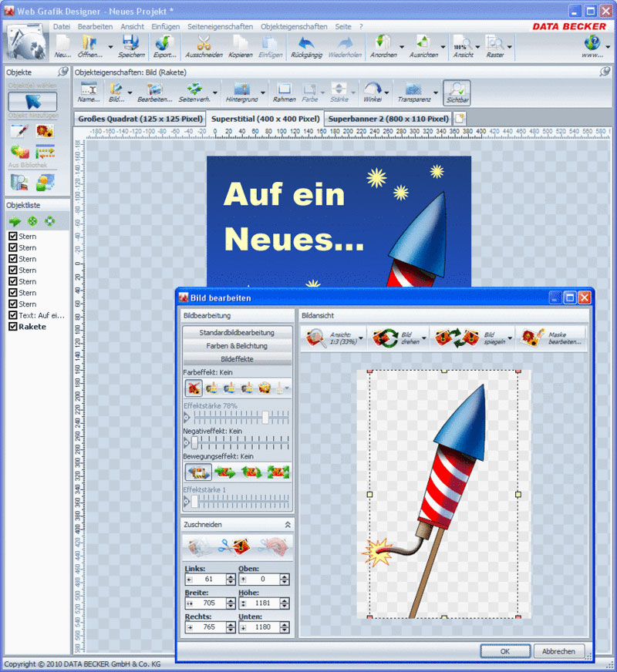
Task: Toggle the Sichtbar button in the properties bar
Action: point(456,92)
